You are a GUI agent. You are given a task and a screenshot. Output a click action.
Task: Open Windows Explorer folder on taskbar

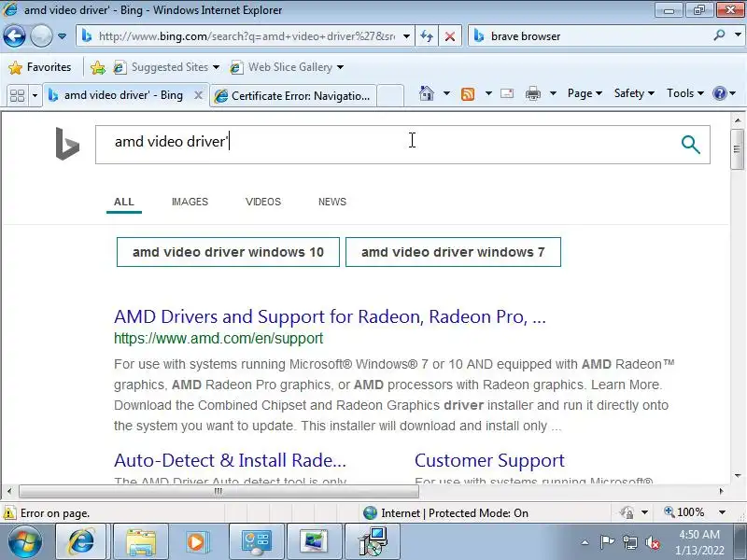141,542
